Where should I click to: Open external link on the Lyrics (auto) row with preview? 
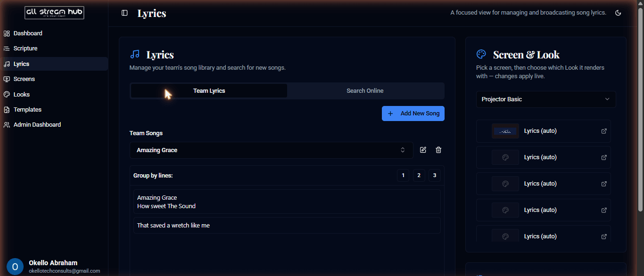coord(604,131)
